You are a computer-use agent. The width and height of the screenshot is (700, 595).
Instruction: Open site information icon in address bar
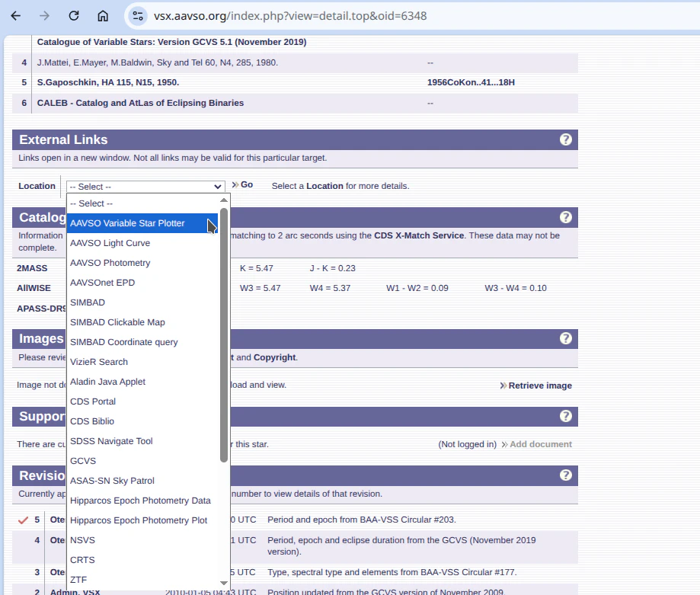(x=138, y=16)
